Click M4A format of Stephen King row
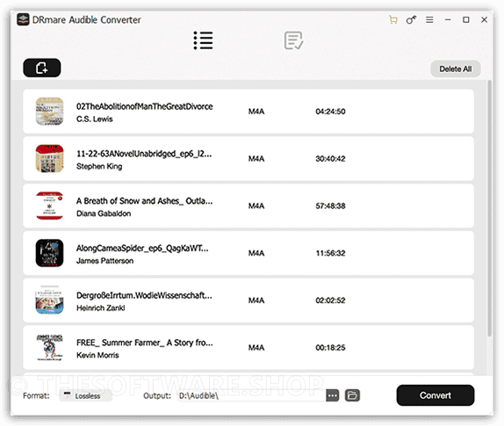The width and height of the screenshot is (504, 426). coord(256,159)
